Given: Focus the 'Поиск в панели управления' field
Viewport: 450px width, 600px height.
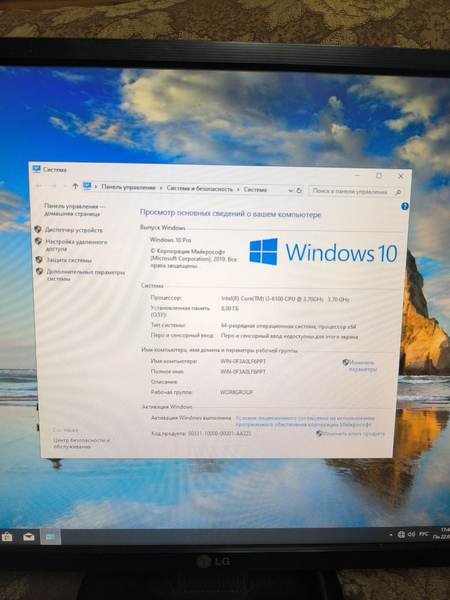Looking at the screenshot, I should [352, 191].
